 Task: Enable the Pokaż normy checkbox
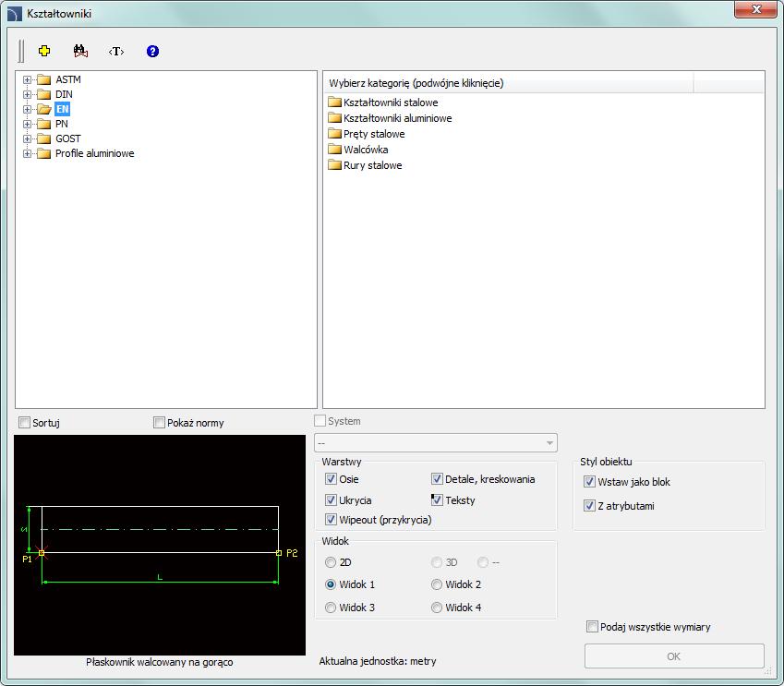(159, 423)
